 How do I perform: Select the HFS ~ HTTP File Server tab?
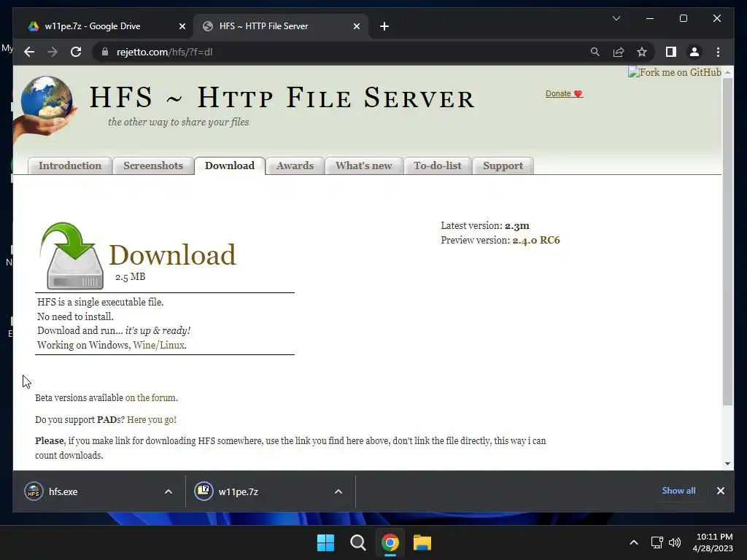click(x=280, y=26)
